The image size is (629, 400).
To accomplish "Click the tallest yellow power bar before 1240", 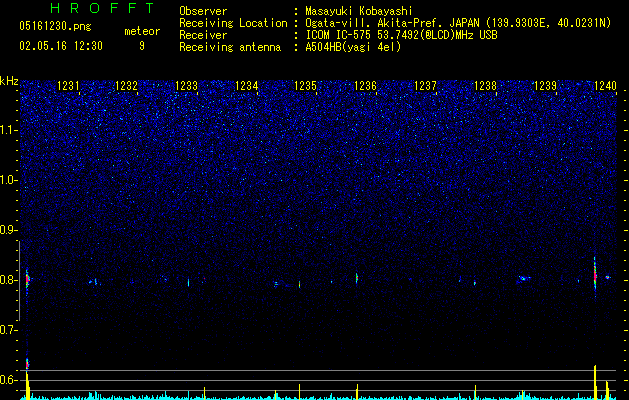I will click(595, 381).
